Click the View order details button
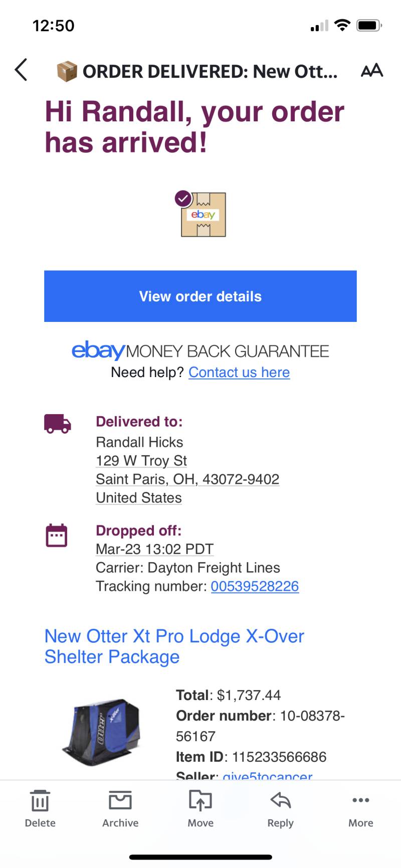This screenshot has width=401, height=868. coord(200,296)
